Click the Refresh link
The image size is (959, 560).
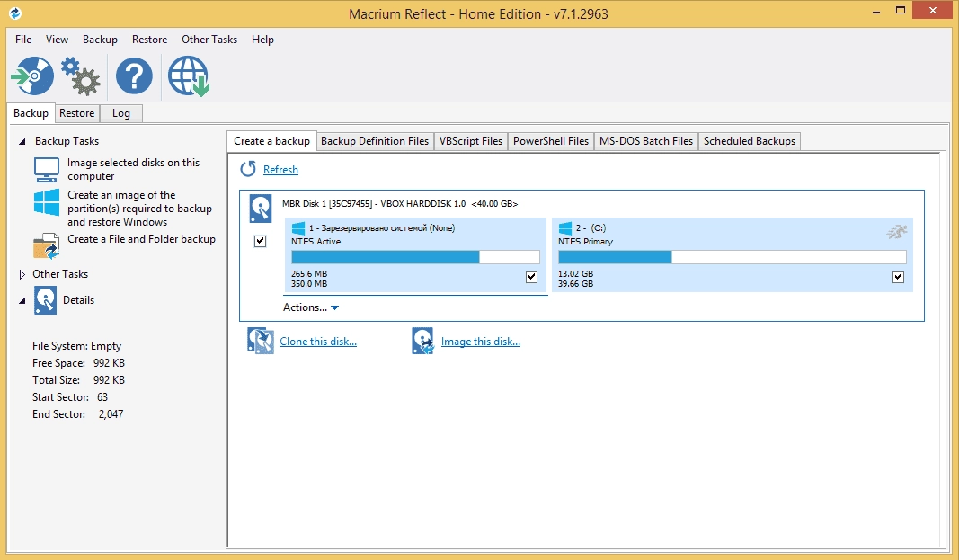click(x=280, y=169)
